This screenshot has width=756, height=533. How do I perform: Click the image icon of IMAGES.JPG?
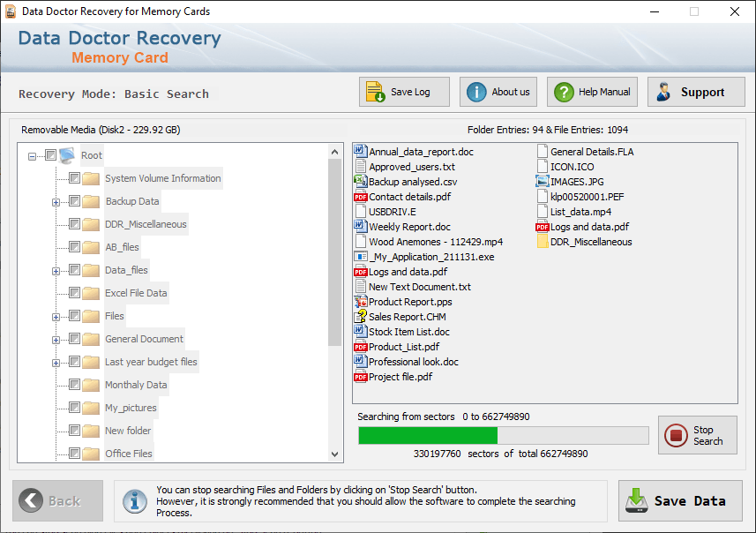pos(542,182)
